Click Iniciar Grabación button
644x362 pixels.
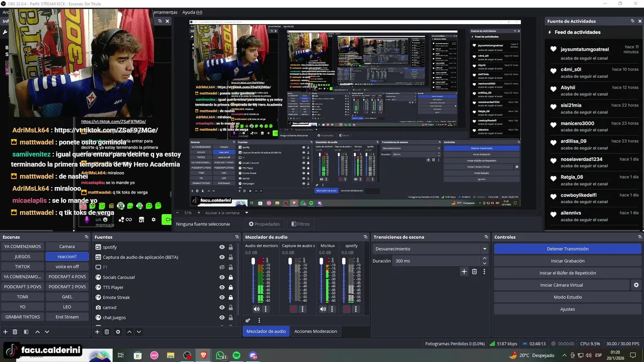click(x=568, y=261)
